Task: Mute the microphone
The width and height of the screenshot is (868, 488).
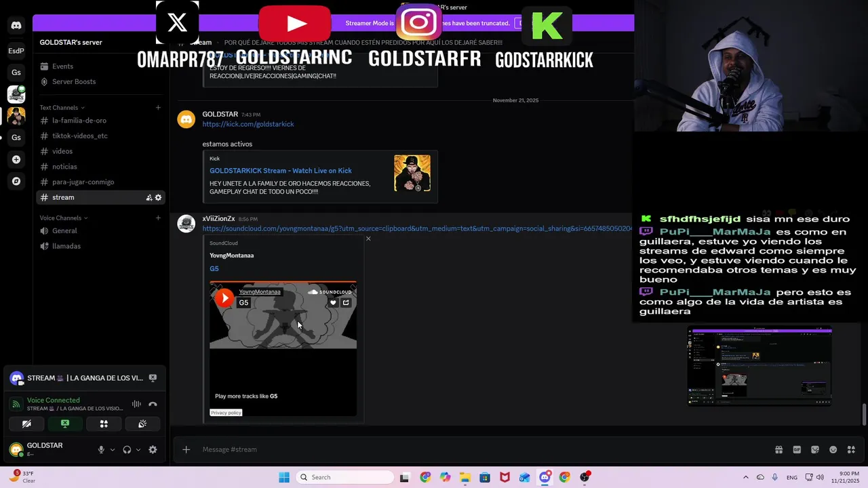Action: pyautogui.click(x=101, y=449)
